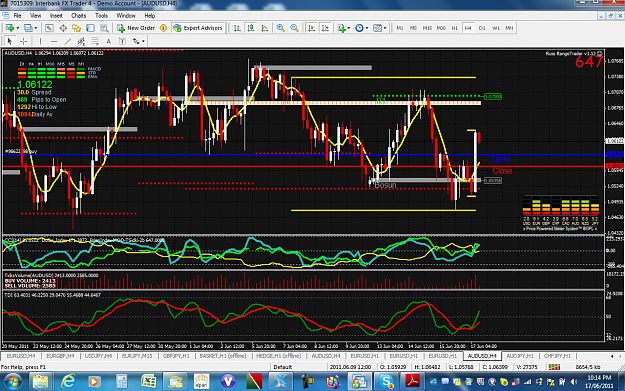Click the Periods clock icon

point(359,28)
